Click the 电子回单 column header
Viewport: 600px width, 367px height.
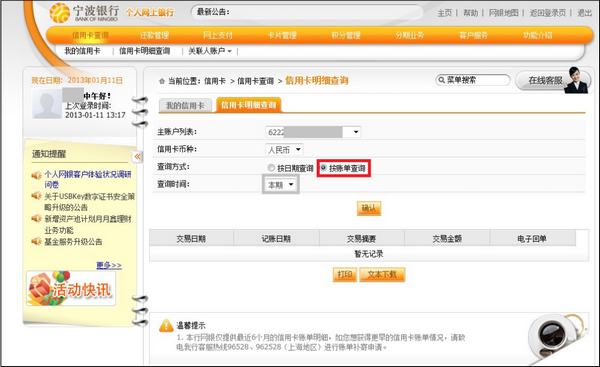click(x=532, y=239)
